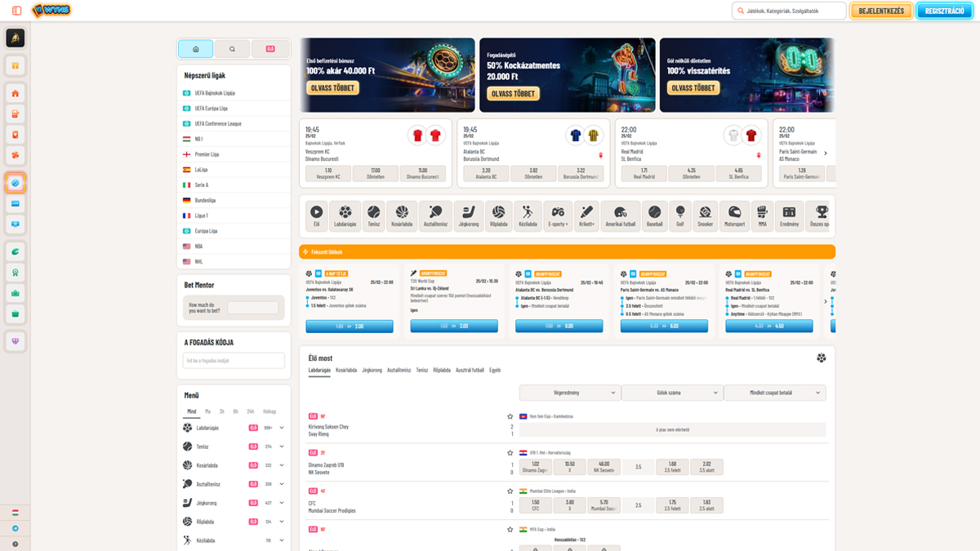The height and width of the screenshot is (551, 980).
Task: Open the Asztalitenisz category in sports bar
Action: (x=435, y=215)
